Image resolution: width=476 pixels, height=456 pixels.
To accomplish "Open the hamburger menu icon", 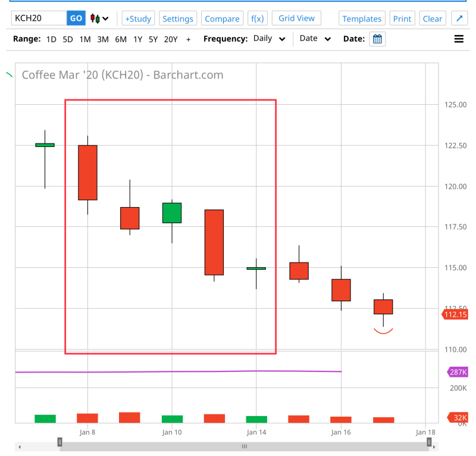I will 459,39.
